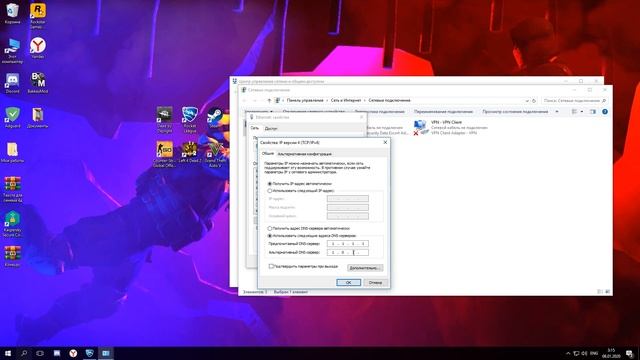
Task: Open the Windows Start menu
Action: tap(8, 353)
